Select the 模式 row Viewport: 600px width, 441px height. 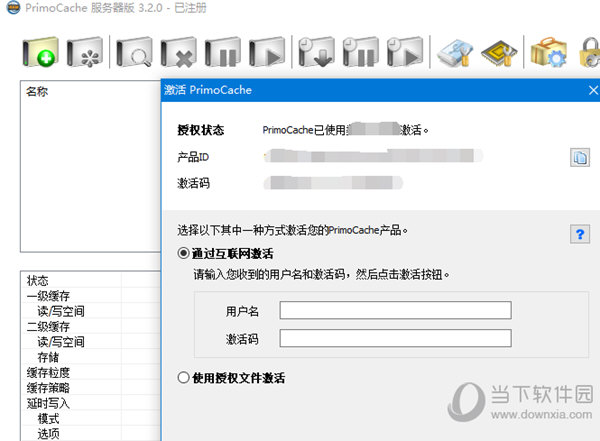91,418
